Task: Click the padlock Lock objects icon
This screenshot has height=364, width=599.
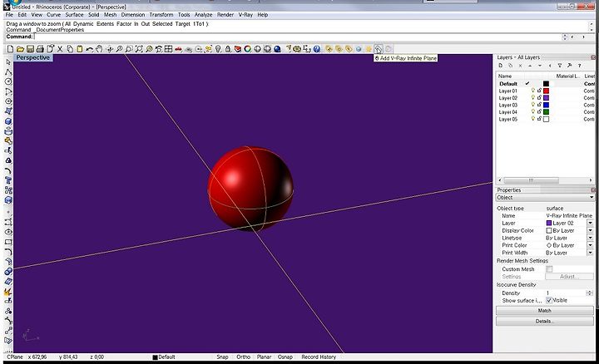Action: [228, 49]
